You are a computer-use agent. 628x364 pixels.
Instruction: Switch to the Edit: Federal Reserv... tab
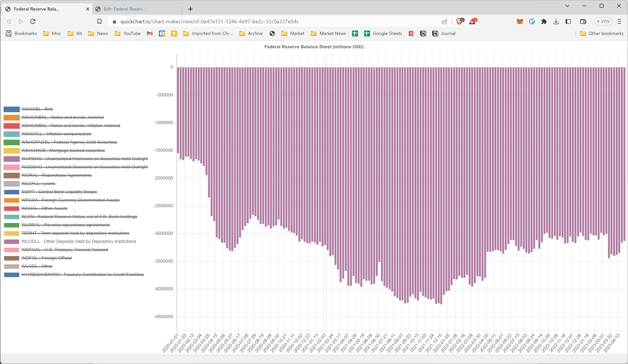(125, 9)
